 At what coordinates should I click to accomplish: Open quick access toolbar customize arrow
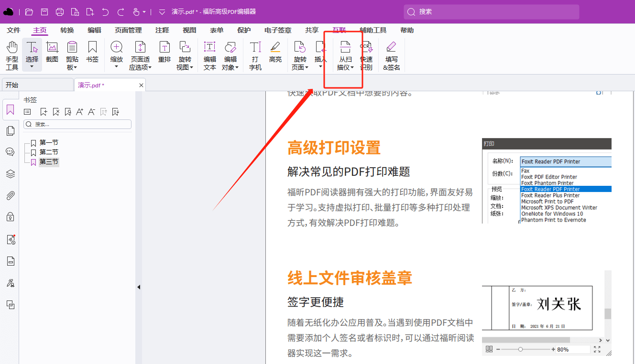point(162,11)
